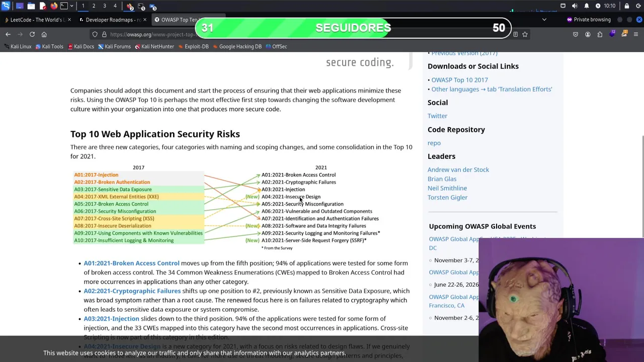Image resolution: width=644 pixels, height=362 pixels.
Task: Select the Firefox taskbar window group
Action: [x=130, y=7]
